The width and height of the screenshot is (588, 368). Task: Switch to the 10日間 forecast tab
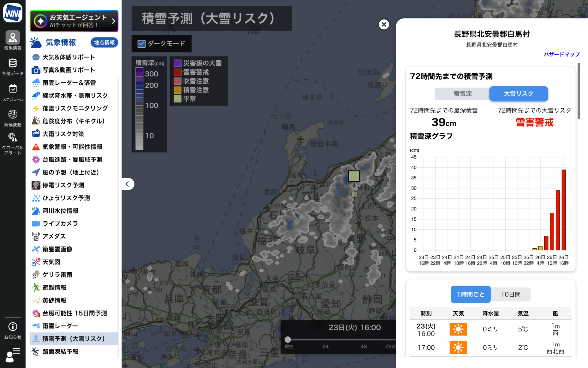click(511, 294)
